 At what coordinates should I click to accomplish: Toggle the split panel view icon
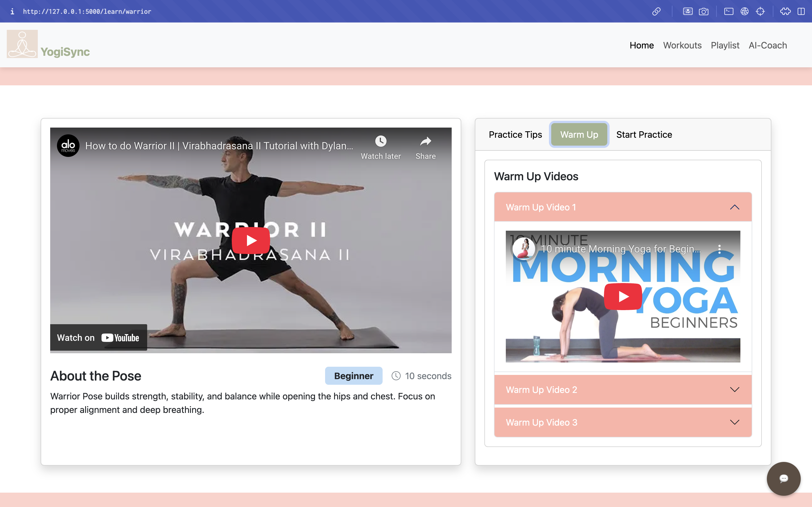click(801, 11)
